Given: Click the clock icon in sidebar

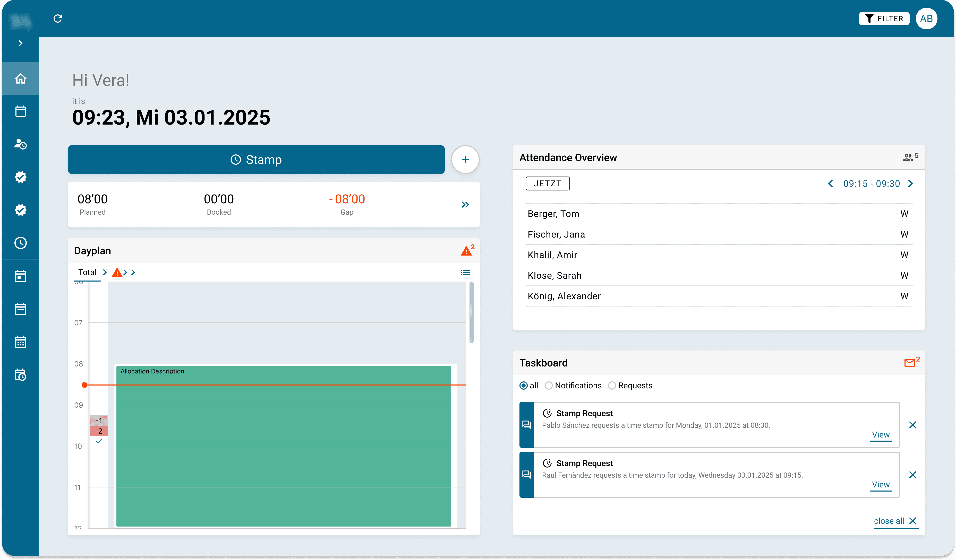Looking at the screenshot, I should pos(21,243).
